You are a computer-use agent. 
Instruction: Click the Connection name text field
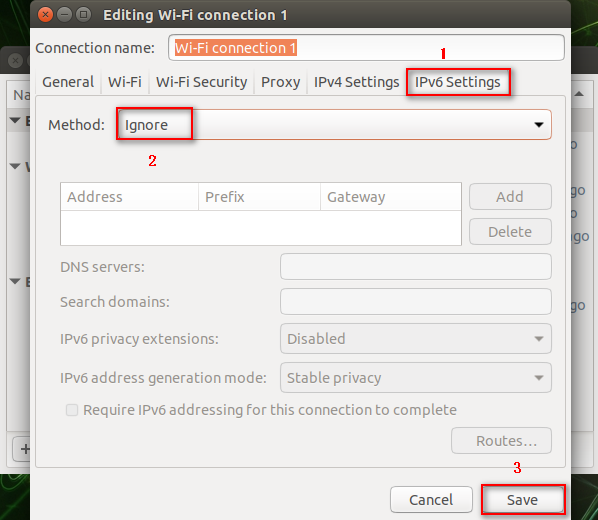[366, 48]
